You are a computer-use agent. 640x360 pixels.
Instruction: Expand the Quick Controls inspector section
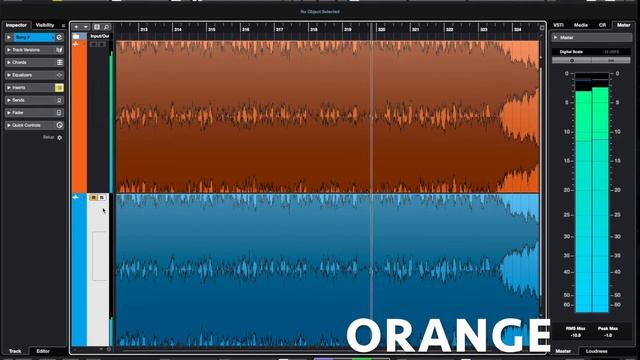tap(9, 125)
